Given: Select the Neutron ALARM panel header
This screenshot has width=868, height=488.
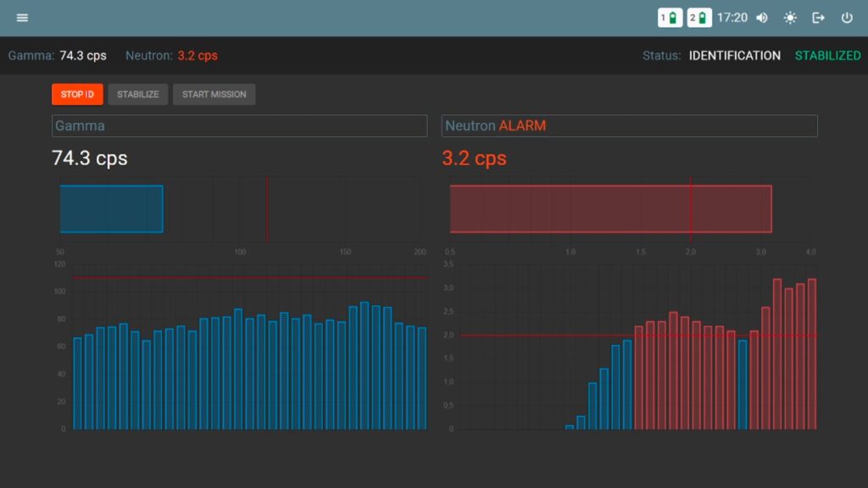Looking at the screenshot, I should 630,125.
